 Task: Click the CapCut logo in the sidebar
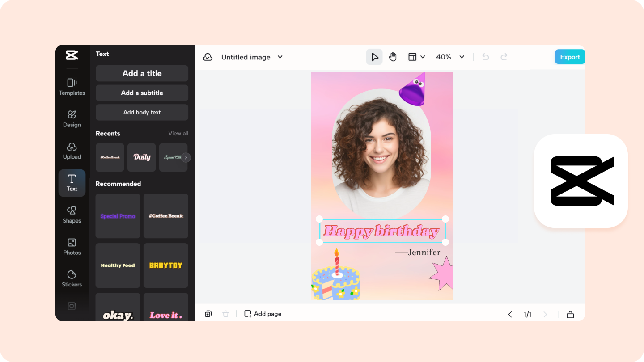pos(72,55)
